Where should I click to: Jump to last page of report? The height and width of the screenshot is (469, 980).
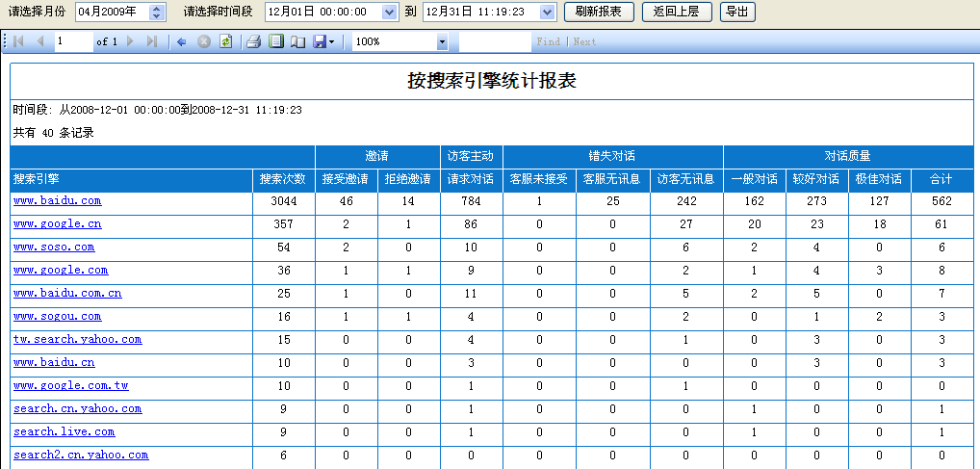click(152, 42)
